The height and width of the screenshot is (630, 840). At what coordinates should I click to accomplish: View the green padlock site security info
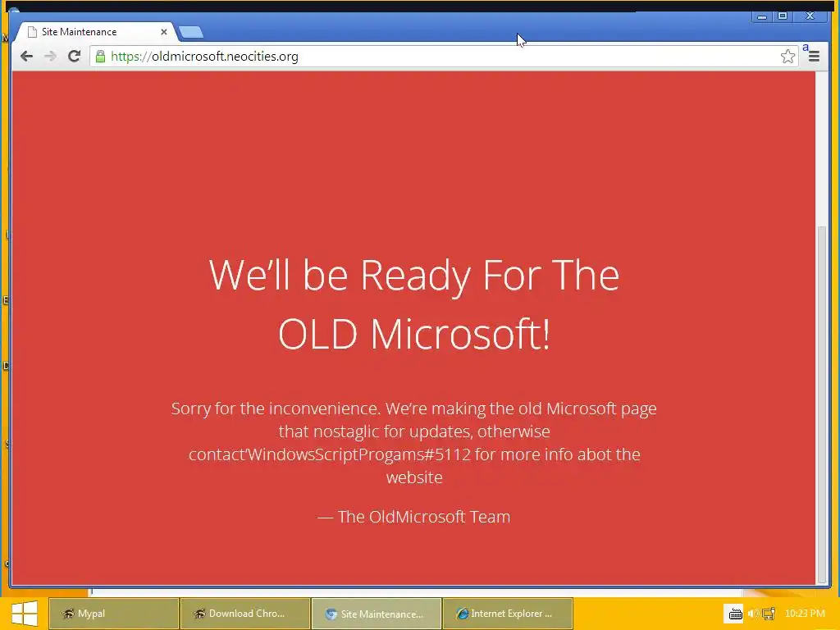(x=100, y=57)
